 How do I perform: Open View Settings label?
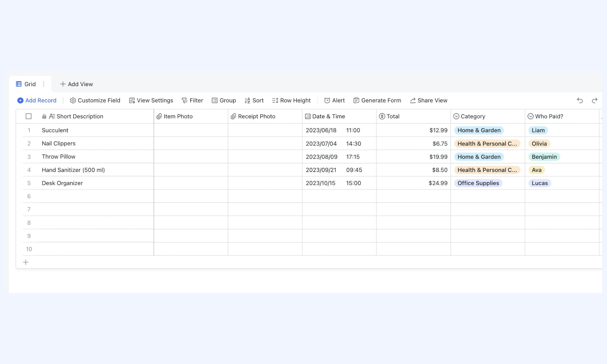(155, 100)
